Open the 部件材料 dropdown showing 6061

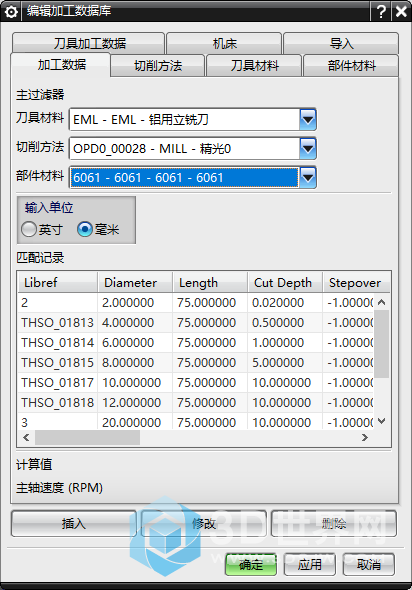[308, 177]
